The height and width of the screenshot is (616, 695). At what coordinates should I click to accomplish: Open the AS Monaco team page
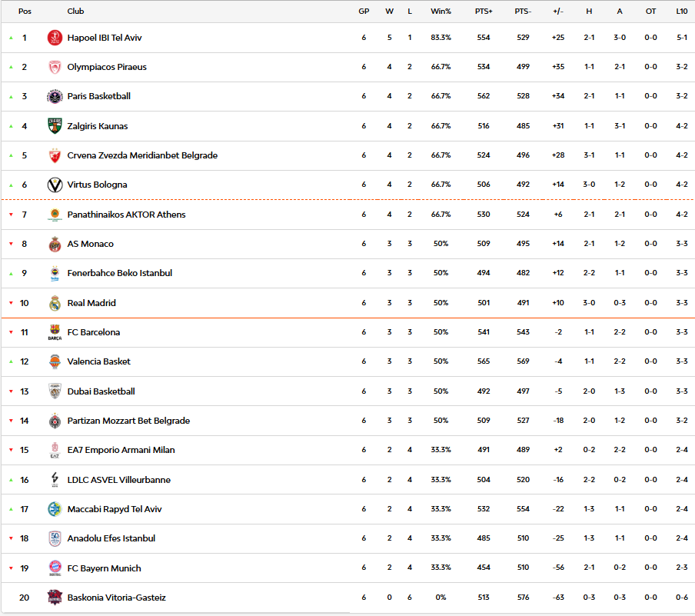(90, 244)
